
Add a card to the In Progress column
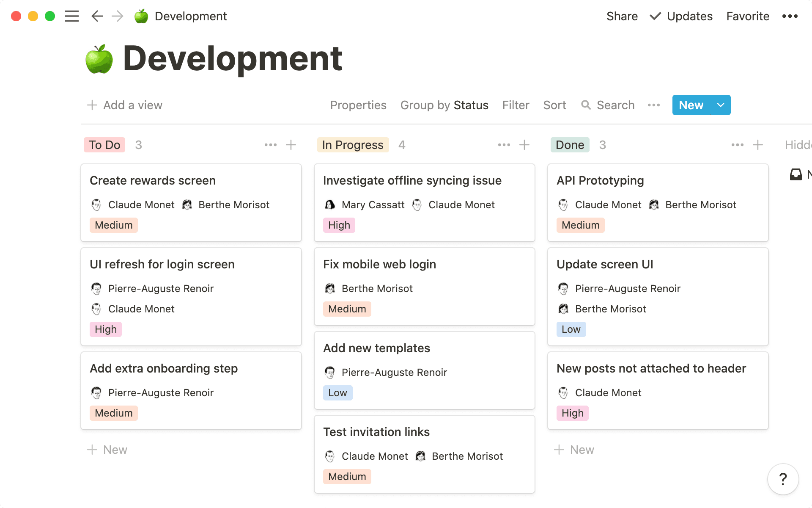click(524, 145)
